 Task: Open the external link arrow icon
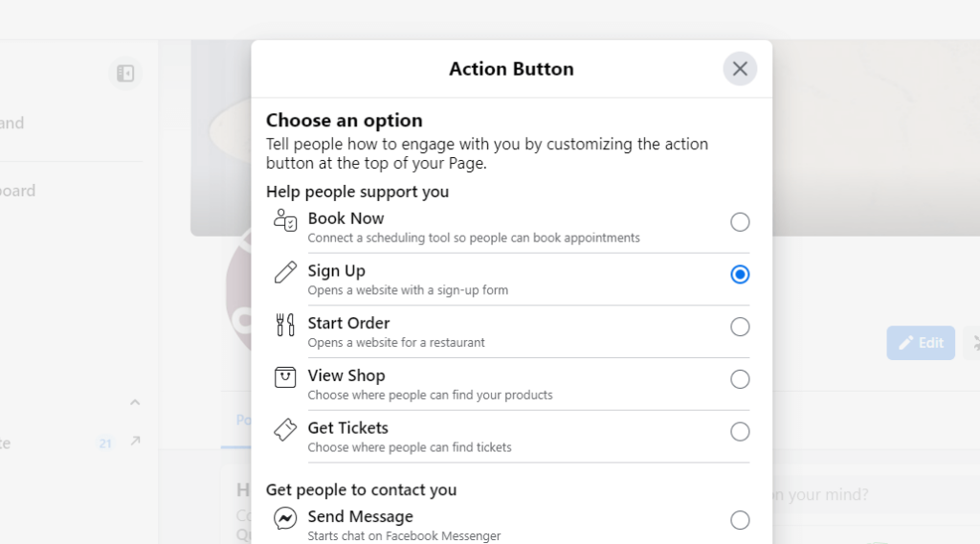click(x=135, y=441)
